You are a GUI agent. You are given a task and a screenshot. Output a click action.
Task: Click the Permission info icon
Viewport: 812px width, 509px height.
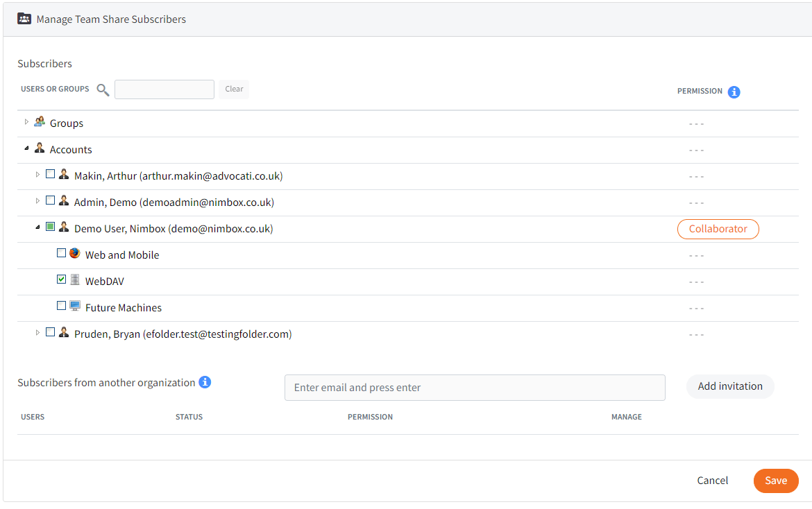pos(734,92)
